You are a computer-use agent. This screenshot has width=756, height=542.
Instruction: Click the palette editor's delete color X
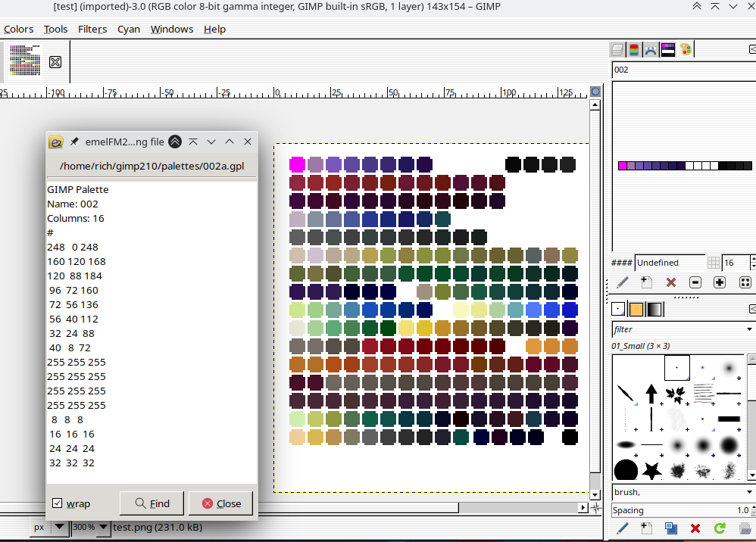coord(670,282)
